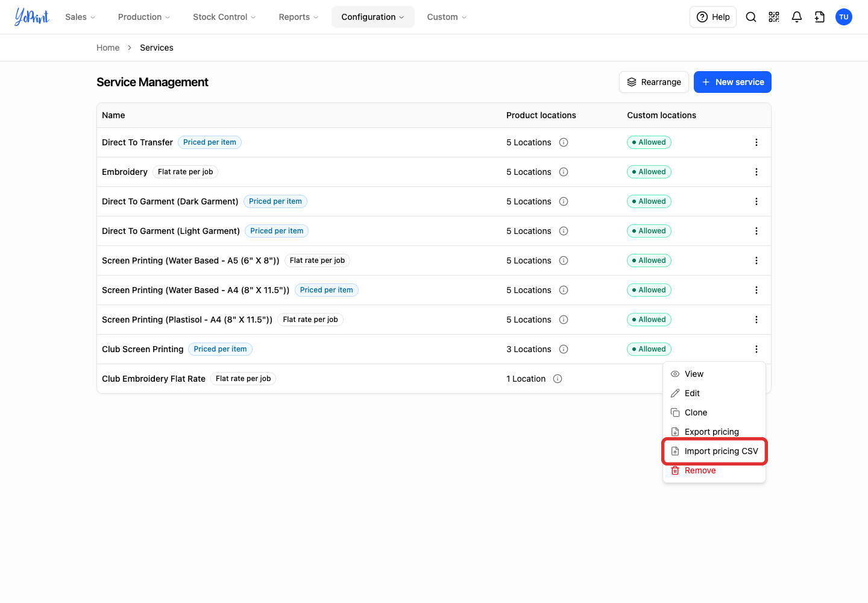Choose Edit from the context menu
Viewport: 868px width, 603px height.
point(714,393)
